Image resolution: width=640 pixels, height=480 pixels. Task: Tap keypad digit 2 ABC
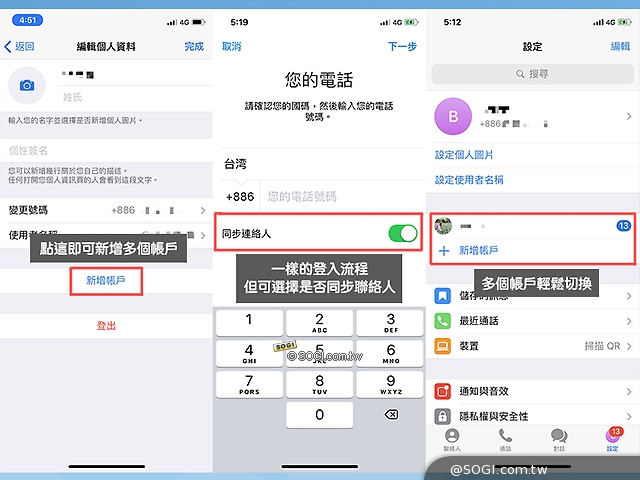pyautogui.click(x=319, y=322)
